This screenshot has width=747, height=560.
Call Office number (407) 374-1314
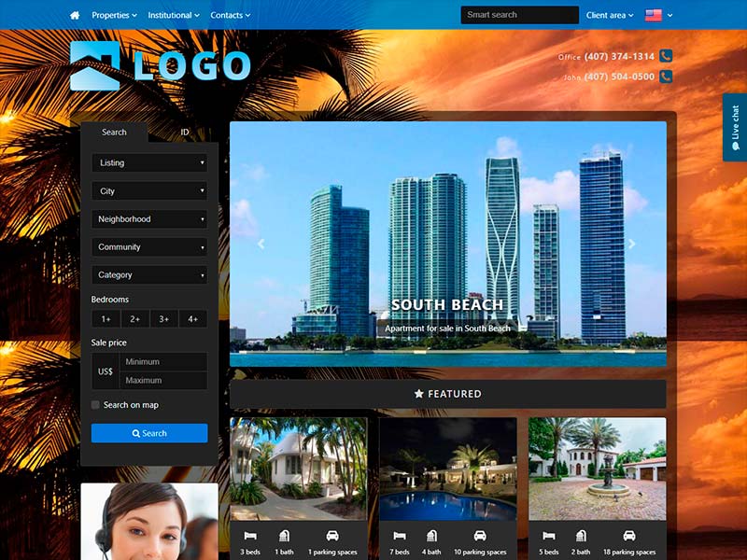click(619, 56)
